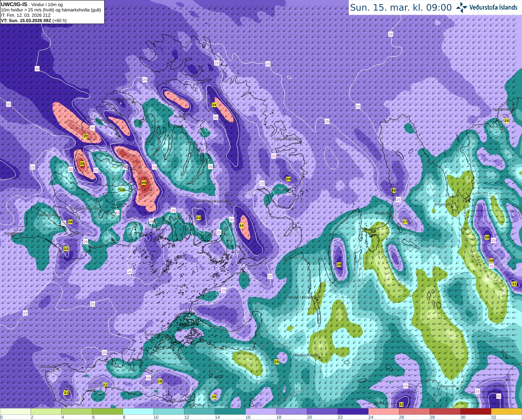The height and width of the screenshot is (420, 522).
Task: Click the Patreksfjörður place label
Action: click(x=48, y=214)
